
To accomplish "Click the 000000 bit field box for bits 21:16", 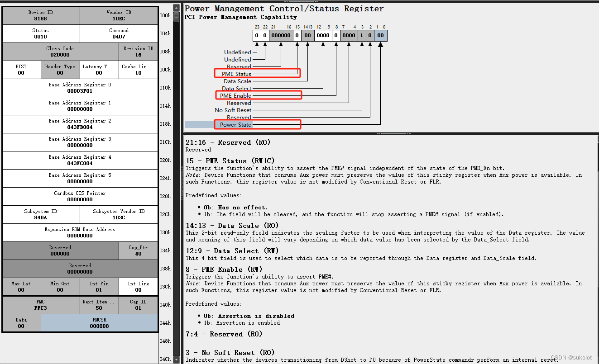I will coord(281,36).
